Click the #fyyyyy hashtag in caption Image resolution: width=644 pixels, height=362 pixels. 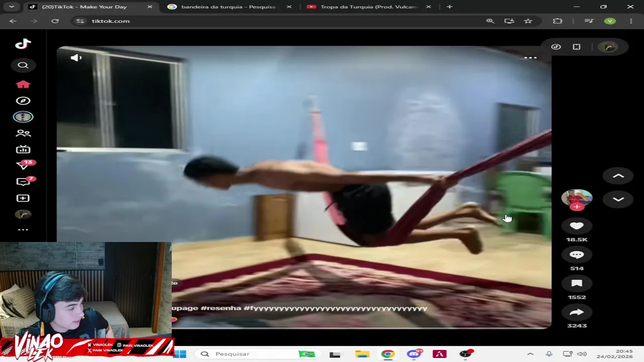pos(336,308)
